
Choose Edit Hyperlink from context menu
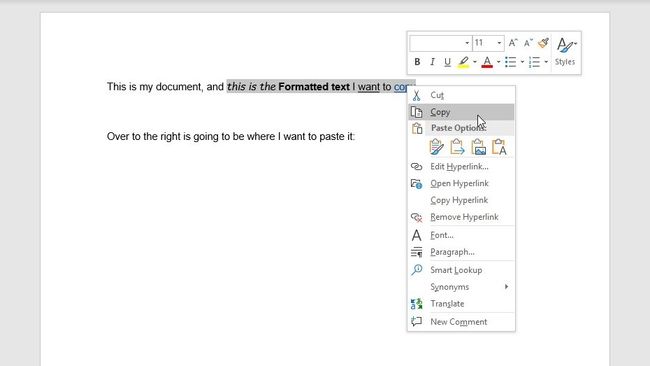coord(461,167)
